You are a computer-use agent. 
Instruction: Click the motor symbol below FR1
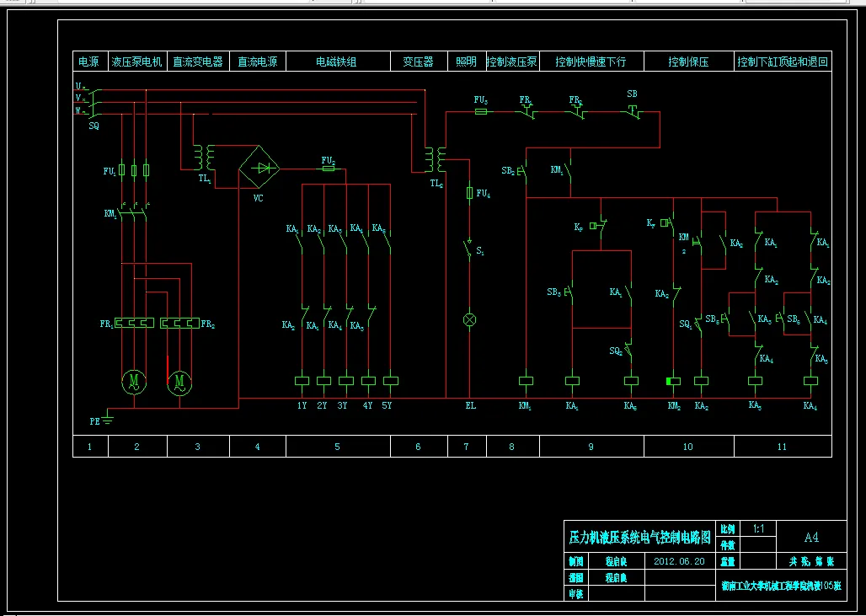coord(134,382)
